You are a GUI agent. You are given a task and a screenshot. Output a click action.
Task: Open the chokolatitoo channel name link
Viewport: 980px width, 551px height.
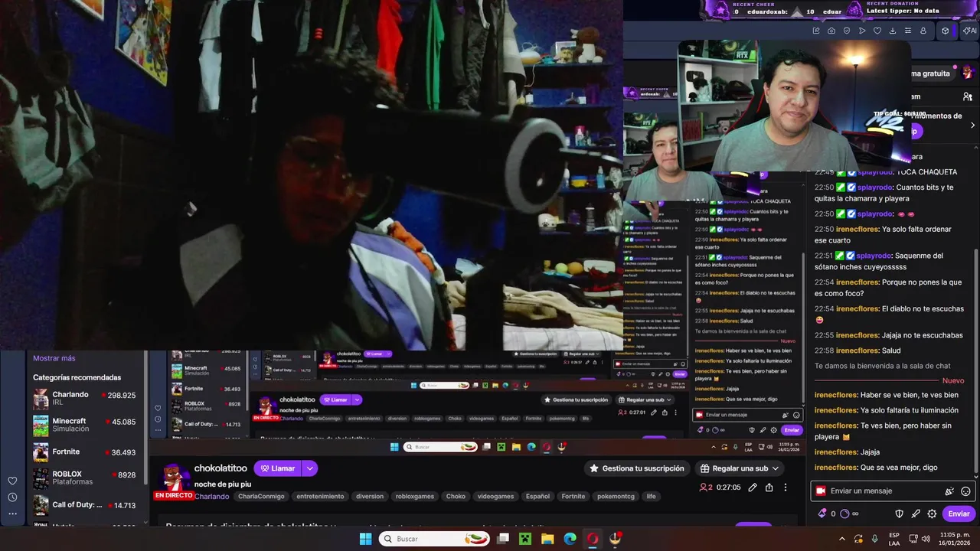tap(220, 468)
